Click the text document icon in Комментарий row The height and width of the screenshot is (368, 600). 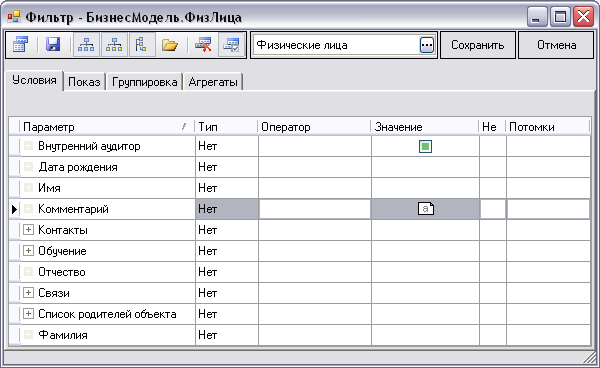[x=426, y=209]
